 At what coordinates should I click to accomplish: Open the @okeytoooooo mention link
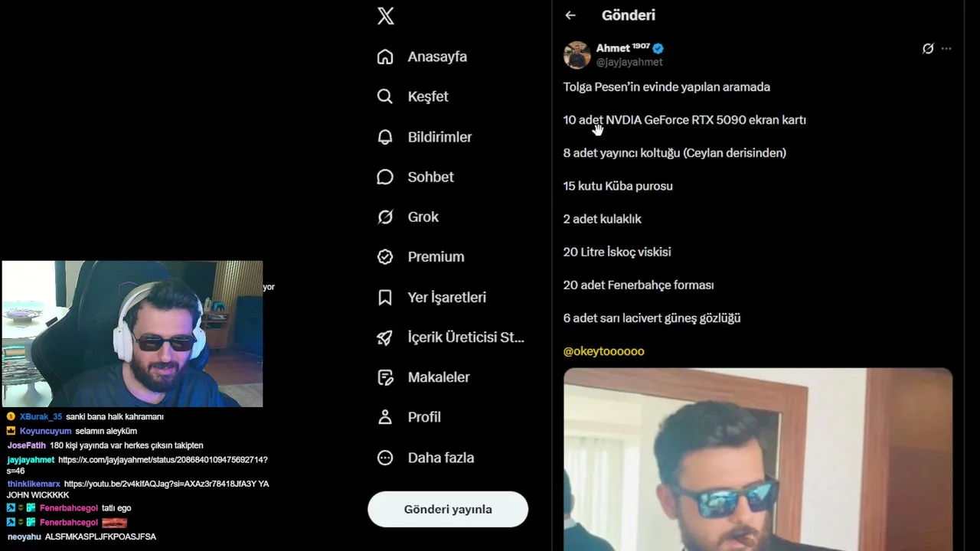click(604, 351)
